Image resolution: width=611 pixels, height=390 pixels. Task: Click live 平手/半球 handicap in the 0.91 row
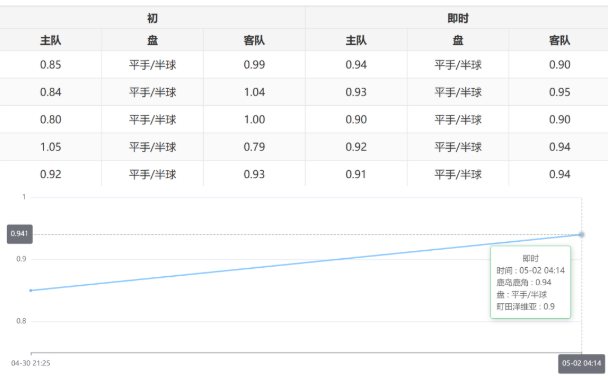[x=458, y=174]
